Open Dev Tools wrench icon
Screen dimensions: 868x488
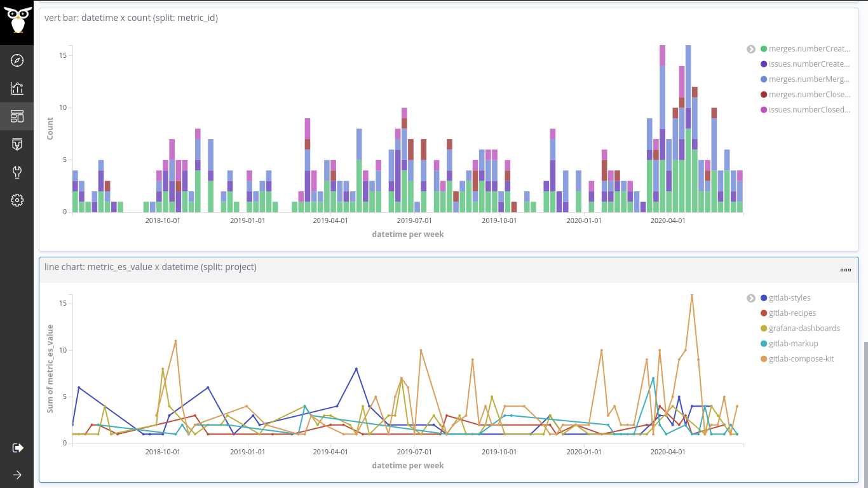[x=17, y=172]
